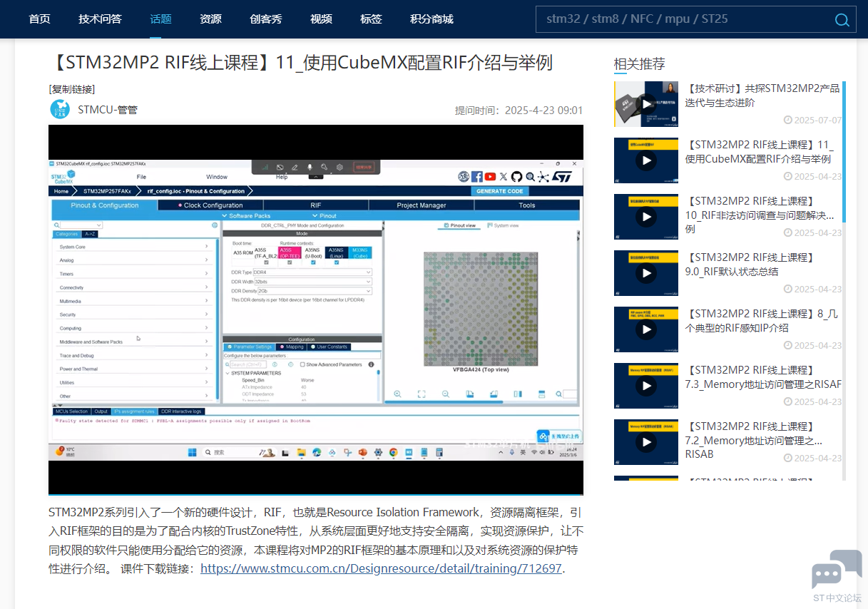Check the M33NS Cube runtime context checkbox
The image size is (868, 609).
tap(360, 262)
